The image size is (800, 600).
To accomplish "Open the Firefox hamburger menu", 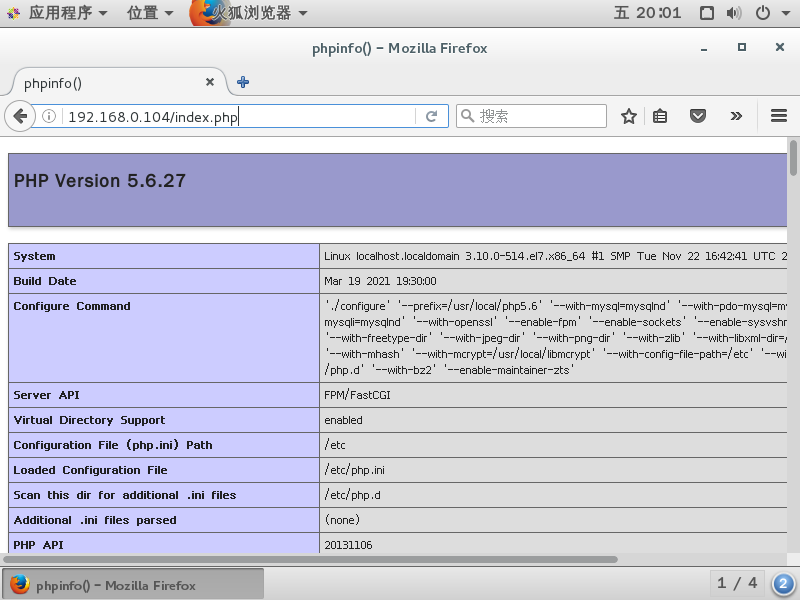I will 779,116.
